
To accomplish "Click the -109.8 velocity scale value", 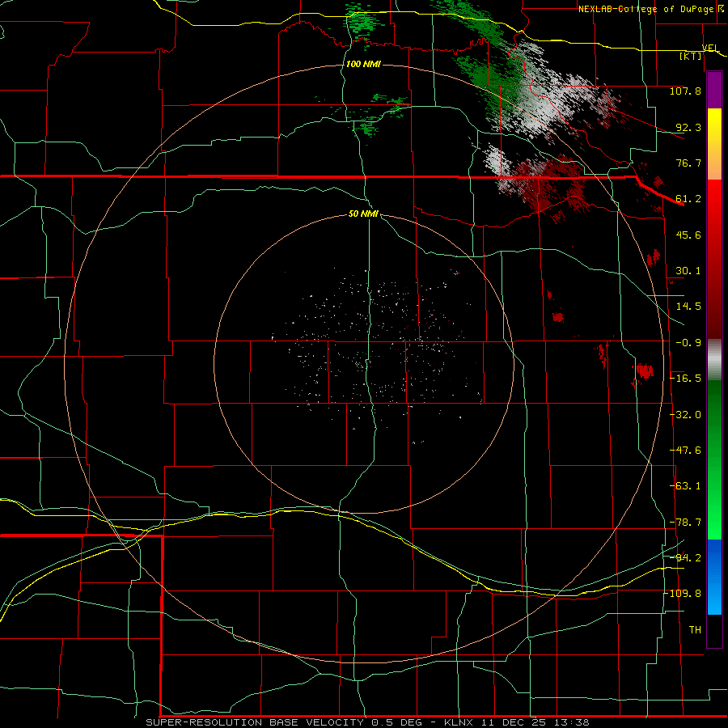I will [683, 594].
